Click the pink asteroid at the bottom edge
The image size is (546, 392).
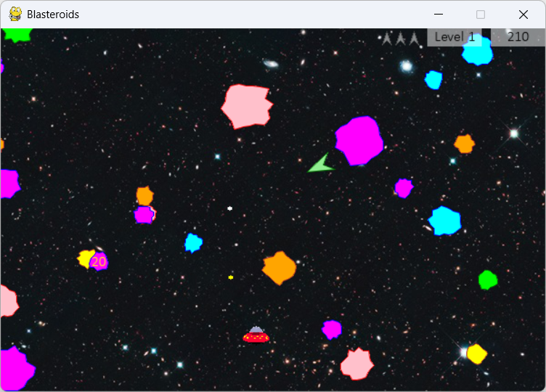pos(356,364)
